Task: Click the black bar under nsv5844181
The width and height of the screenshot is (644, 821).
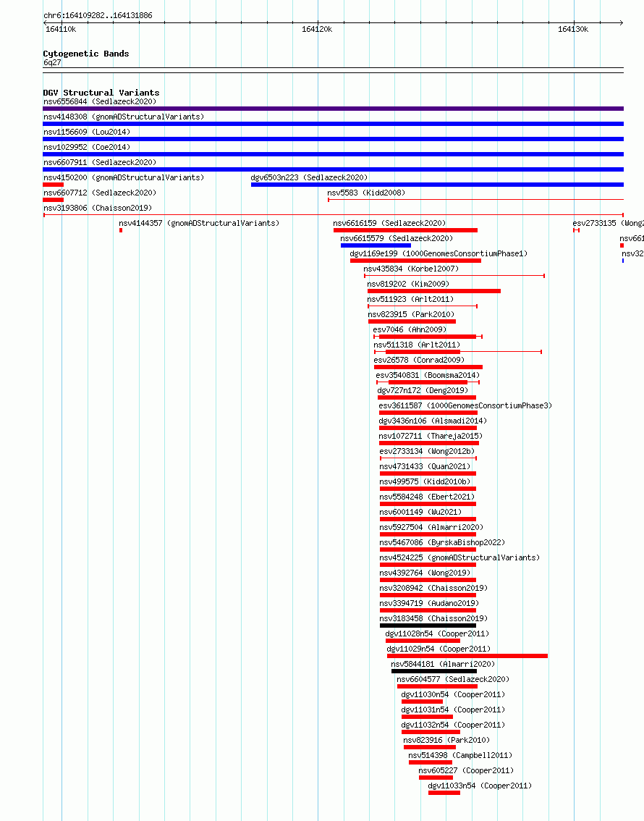Action: (434, 670)
